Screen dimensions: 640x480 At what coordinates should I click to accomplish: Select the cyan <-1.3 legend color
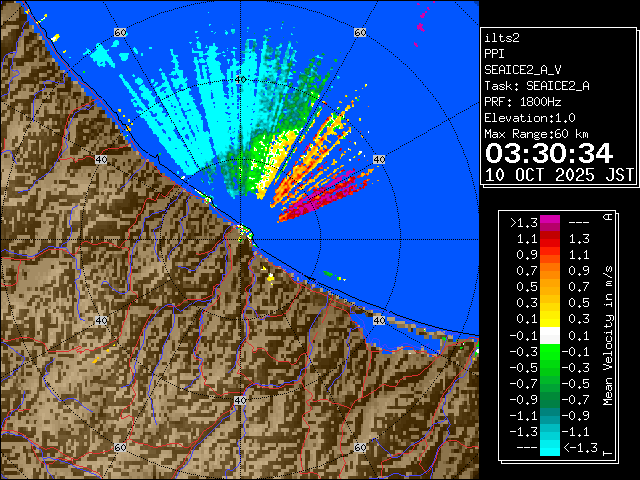pos(549,448)
